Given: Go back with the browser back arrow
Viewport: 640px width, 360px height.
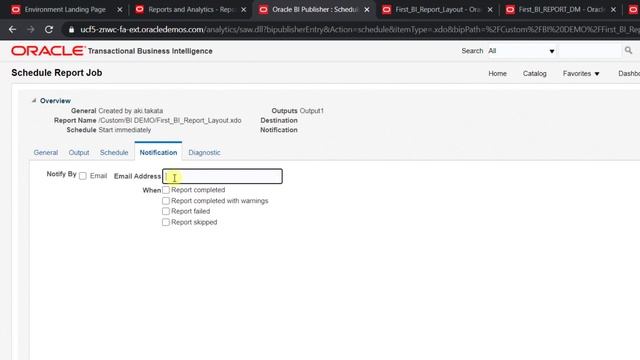Looking at the screenshot, I should [12, 29].
